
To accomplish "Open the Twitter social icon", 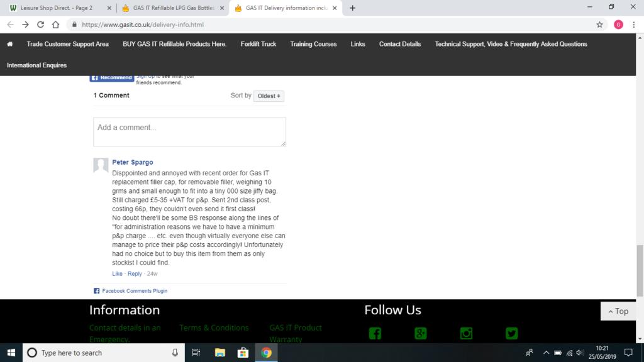I will point(511,333).
